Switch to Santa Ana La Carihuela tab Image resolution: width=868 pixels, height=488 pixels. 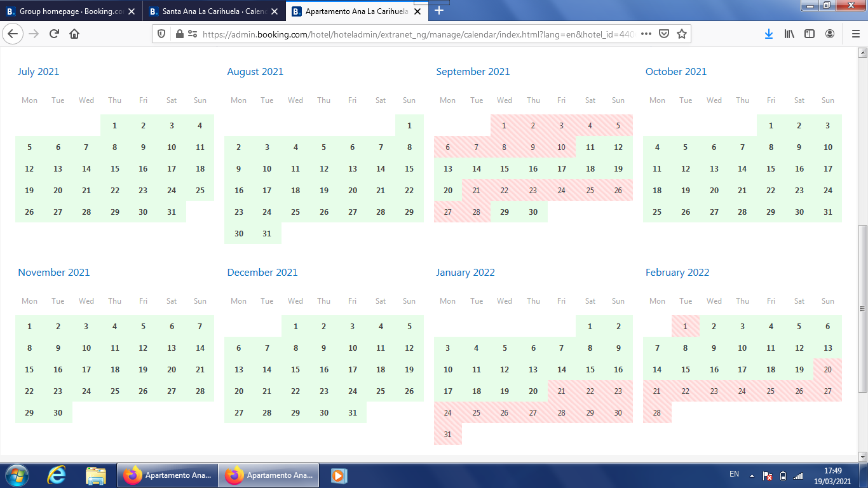coord(212,11)
